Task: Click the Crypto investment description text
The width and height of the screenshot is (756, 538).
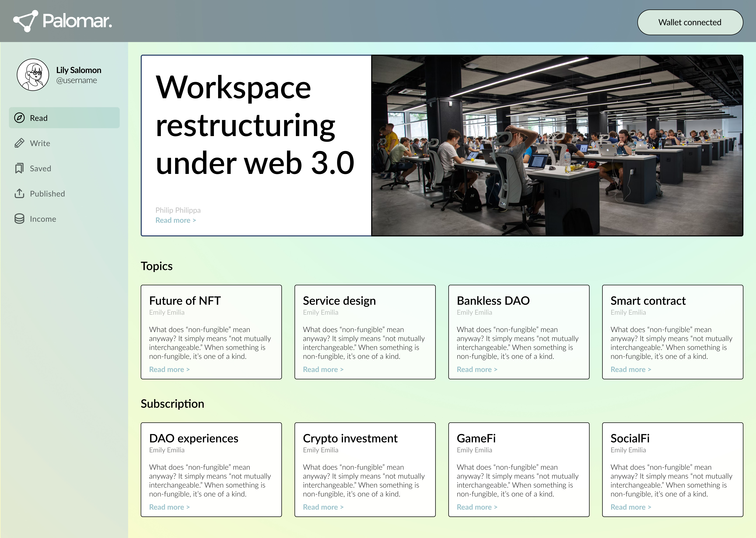Action: [364, 481]
